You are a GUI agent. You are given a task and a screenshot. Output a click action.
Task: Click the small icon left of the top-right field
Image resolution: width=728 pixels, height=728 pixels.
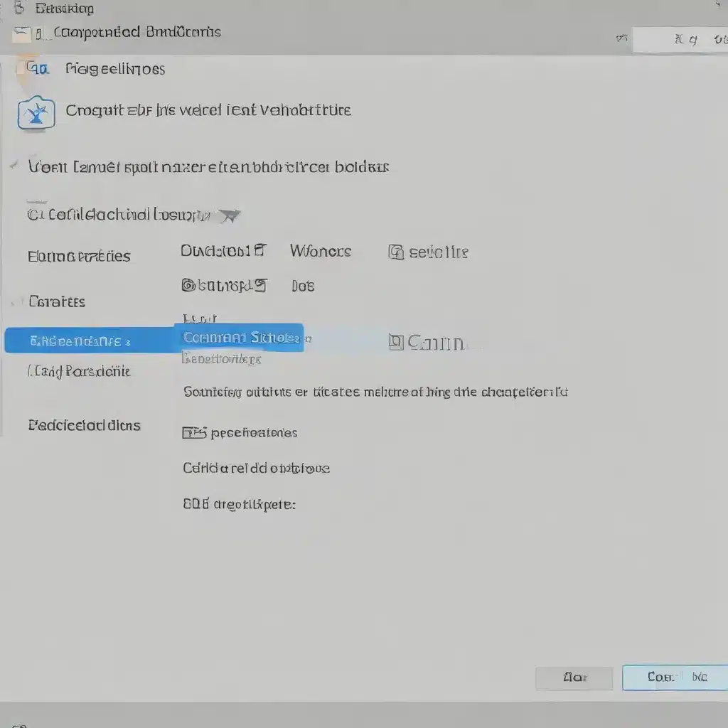(x=621, y=38)
